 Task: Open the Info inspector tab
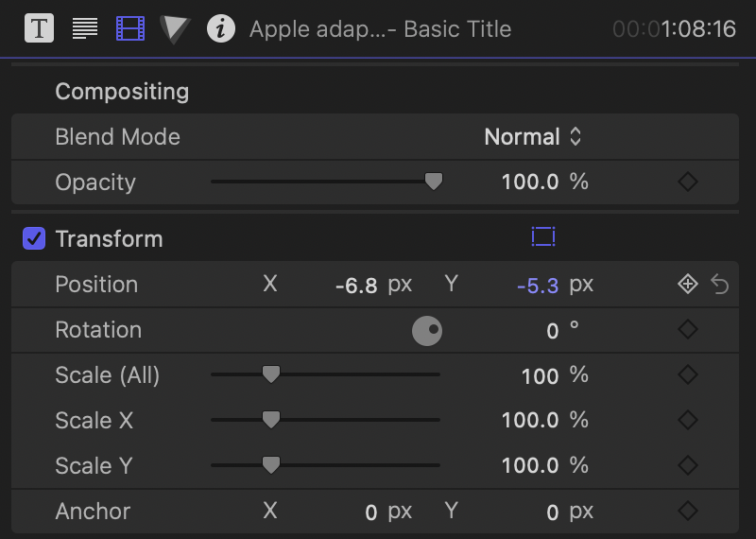220,28
